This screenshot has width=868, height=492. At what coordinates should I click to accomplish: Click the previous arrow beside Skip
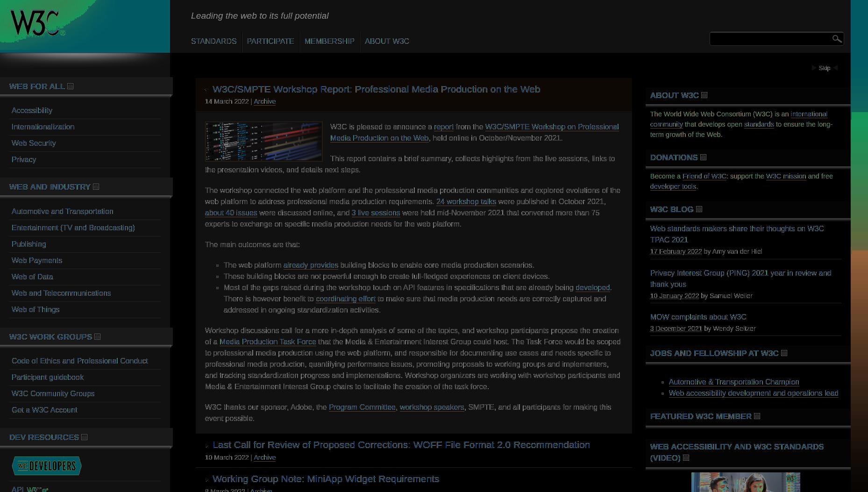tap(814, 68)
